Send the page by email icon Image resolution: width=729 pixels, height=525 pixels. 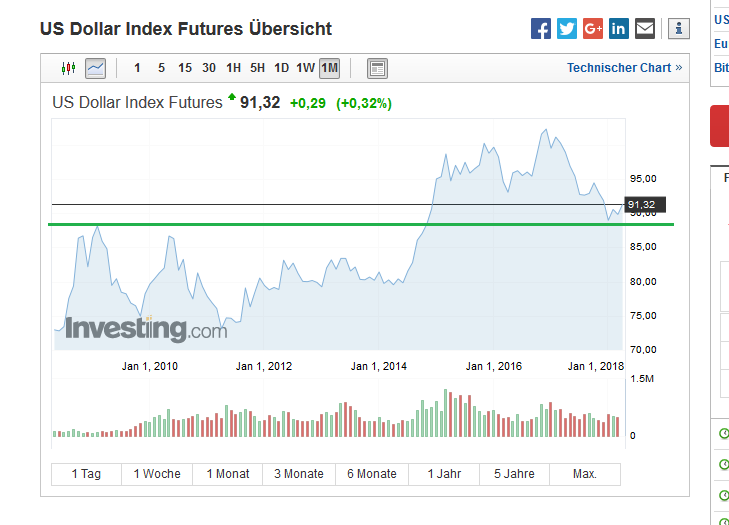pyautogui.click(x=645, y=29)
